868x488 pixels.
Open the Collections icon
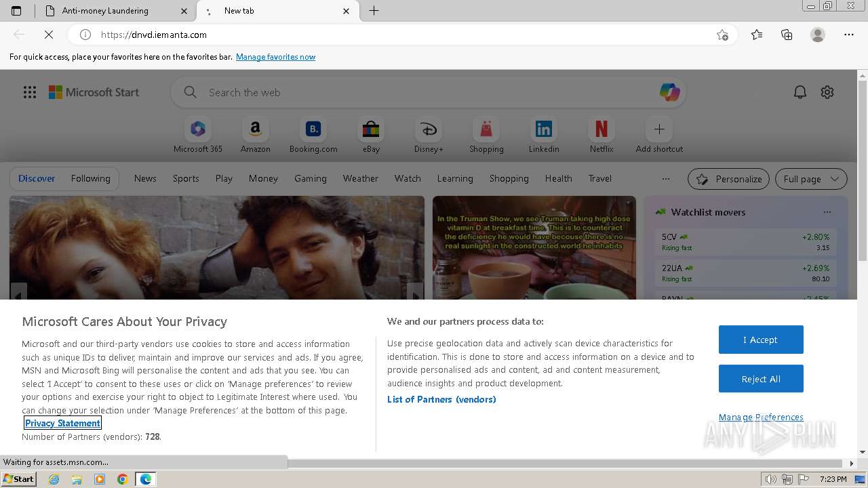click(x=787, y=35)
